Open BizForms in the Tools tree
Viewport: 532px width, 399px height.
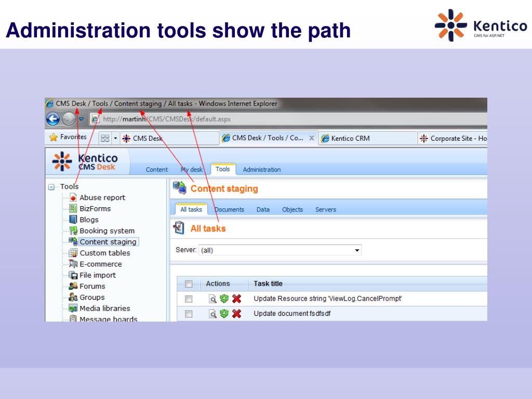pos(96,209)
